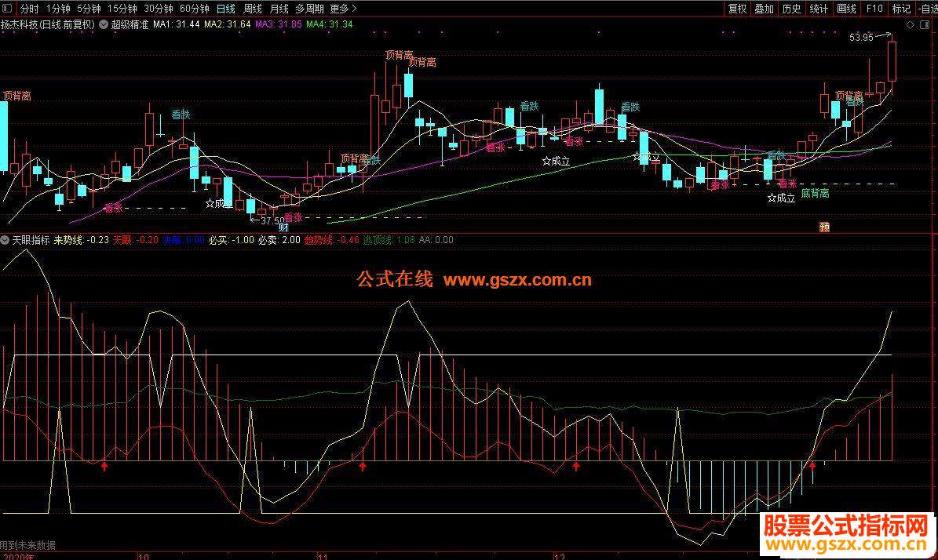Click the MA2: 31.64 value

click(228, 24)
